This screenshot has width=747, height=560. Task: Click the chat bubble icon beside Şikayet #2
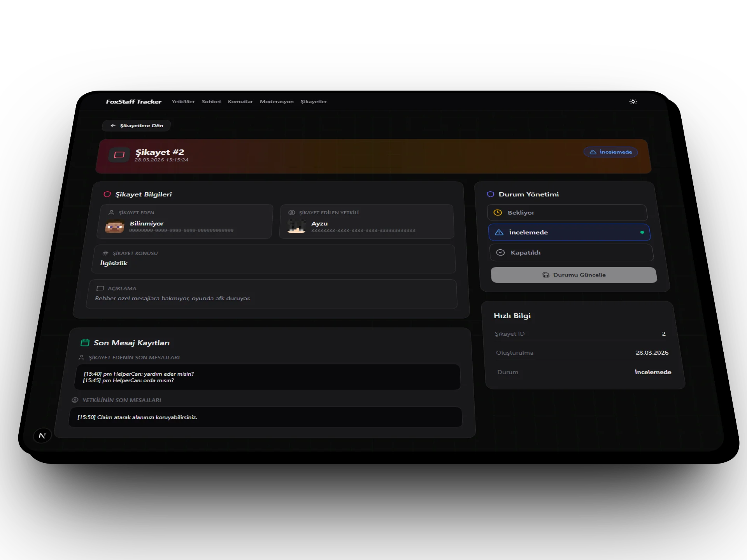coord(119,155)
